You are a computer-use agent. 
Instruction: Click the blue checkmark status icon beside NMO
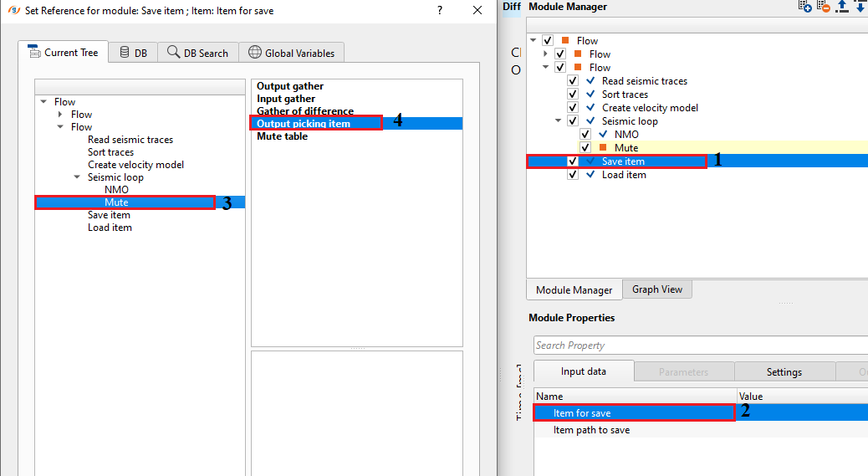603,135
